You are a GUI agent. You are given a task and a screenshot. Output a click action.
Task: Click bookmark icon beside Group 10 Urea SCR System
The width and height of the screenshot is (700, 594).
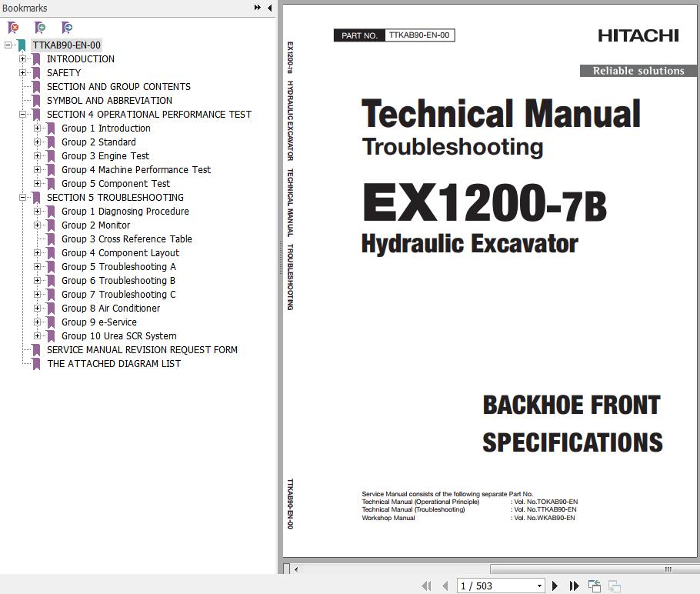click(51, 336)
